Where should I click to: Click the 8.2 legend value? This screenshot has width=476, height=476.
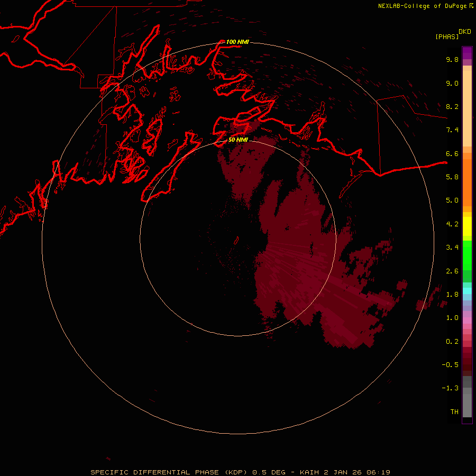point(452,106)
